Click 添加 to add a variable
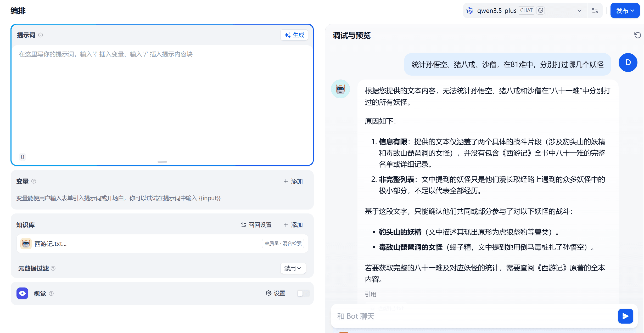 pyautogui.click(x=293, y=181)
